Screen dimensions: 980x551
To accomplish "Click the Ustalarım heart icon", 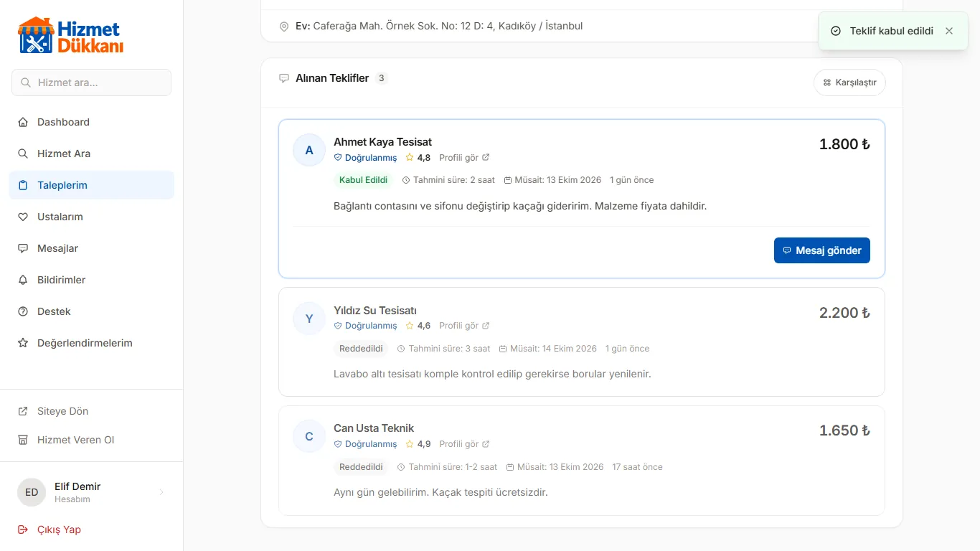I will tap(23, 217).
